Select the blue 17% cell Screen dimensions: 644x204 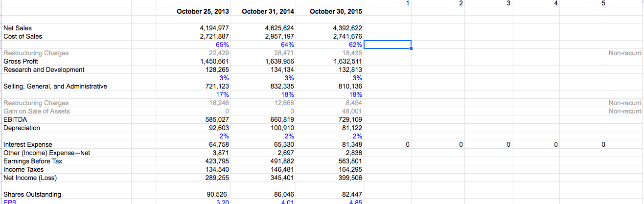coord(222,94)
